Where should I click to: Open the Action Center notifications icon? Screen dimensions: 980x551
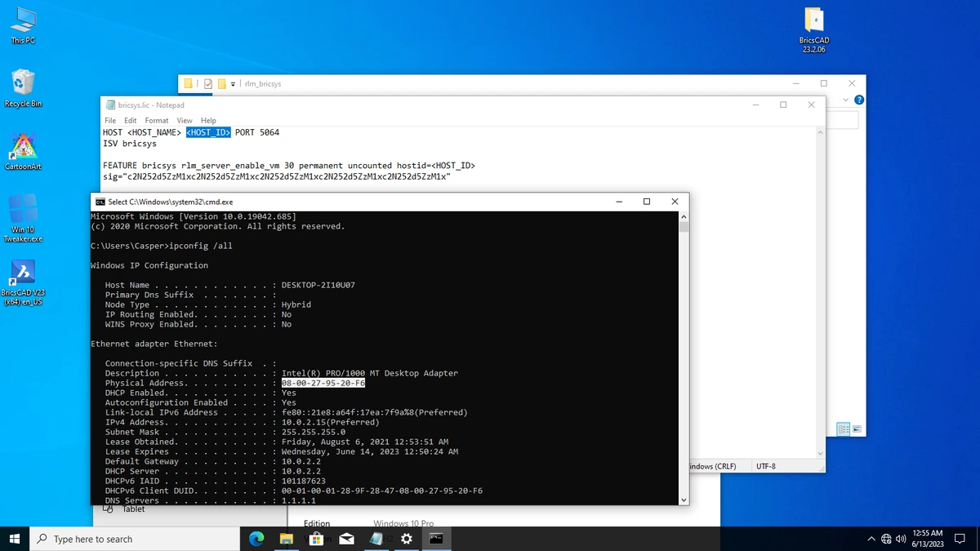point(960,539)
